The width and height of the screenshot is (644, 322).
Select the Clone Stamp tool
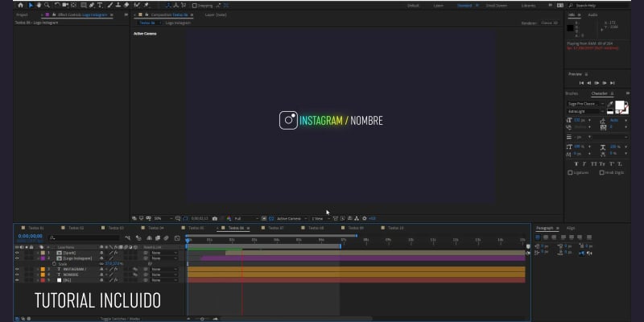pos(118,6)
